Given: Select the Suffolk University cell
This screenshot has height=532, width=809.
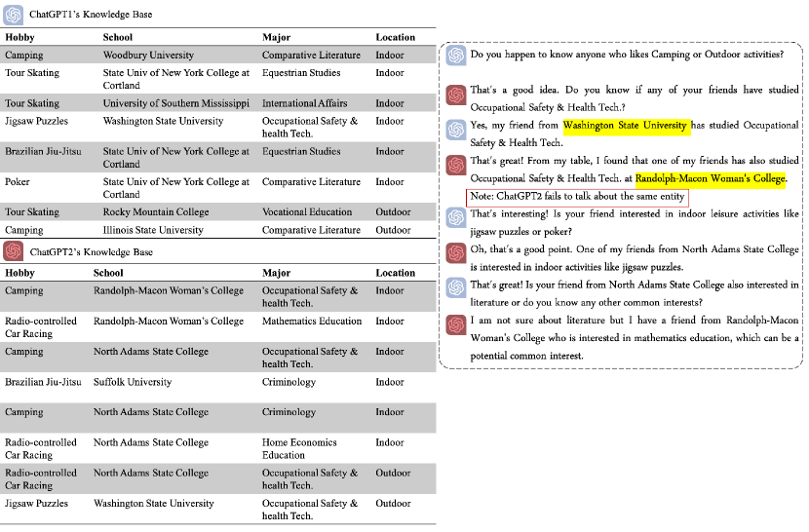Looking at the screenshot, I should pyautogui.click(x=133, y=382).
